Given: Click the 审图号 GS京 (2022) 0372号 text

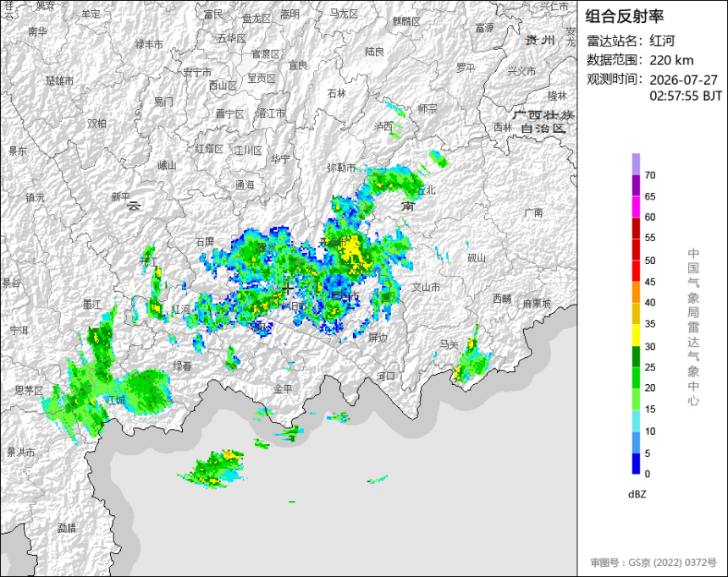Looking at the screenshot, I should coord(654,563).
